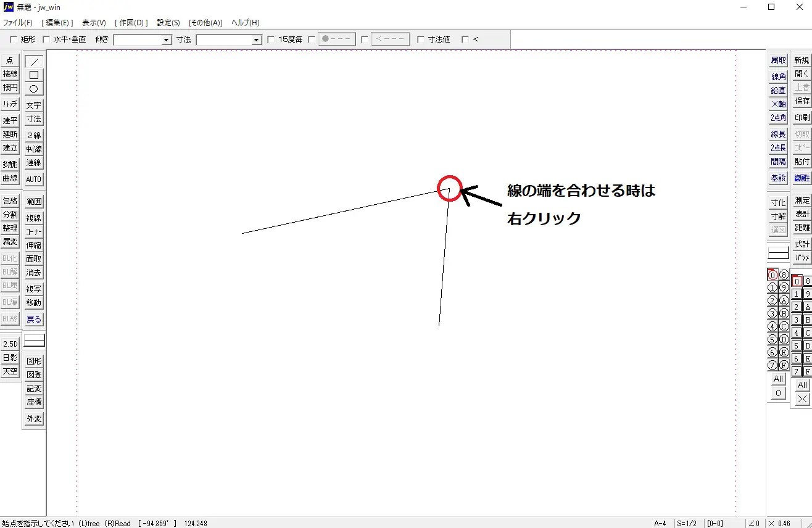
Task: Open the 表示(V) menu
Action: 94,23
